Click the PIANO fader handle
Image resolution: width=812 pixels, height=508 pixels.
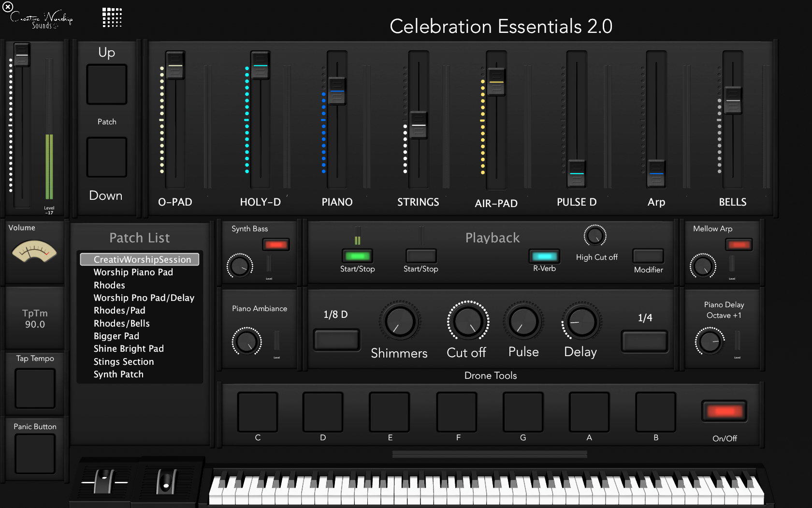337,90
